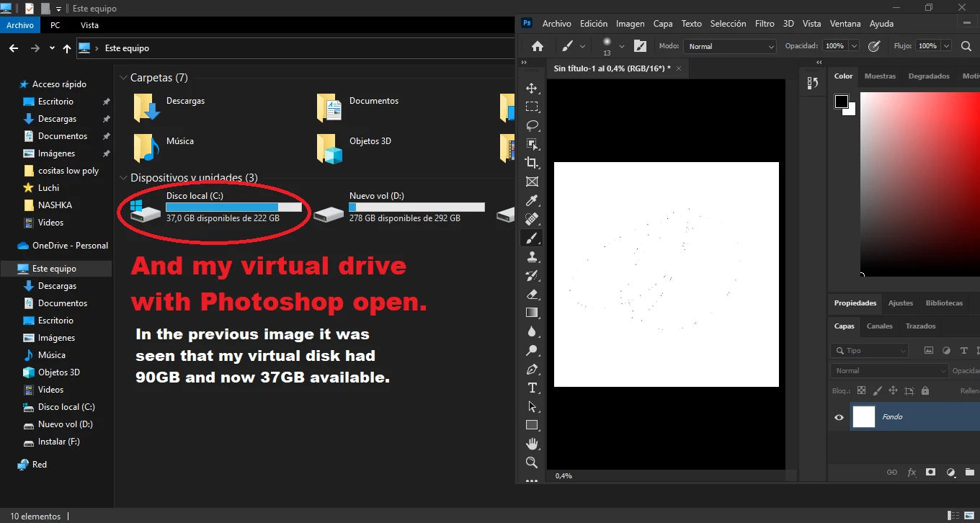Screen dimensions: 980x523
Task: Open the layer filter Tipo dropdown
Action: click(x=869, y=351)
